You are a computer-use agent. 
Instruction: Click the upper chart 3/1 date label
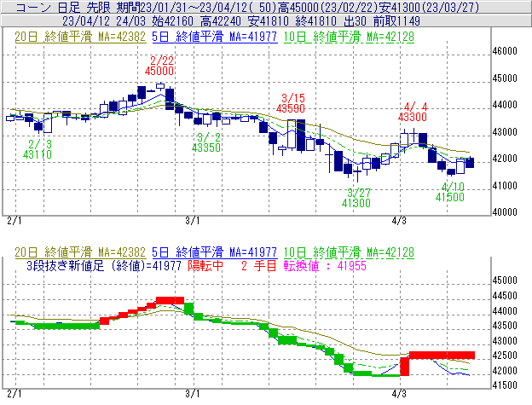click(x=193, y=221)
